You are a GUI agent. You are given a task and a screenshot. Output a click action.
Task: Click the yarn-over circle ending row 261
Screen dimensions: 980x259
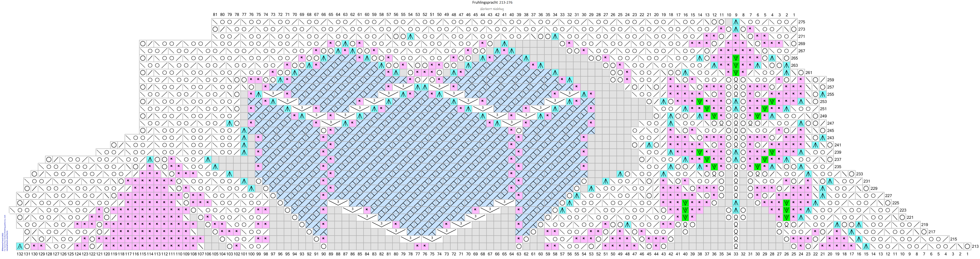[801, 73]
